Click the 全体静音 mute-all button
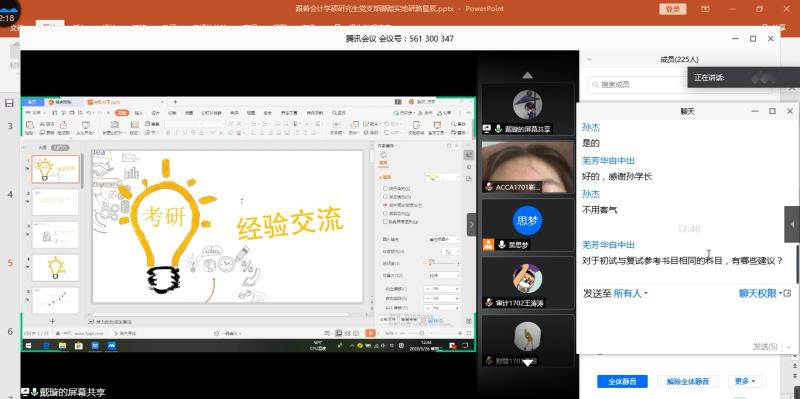Viewport: 800px width, 399px height. [622, 382]
